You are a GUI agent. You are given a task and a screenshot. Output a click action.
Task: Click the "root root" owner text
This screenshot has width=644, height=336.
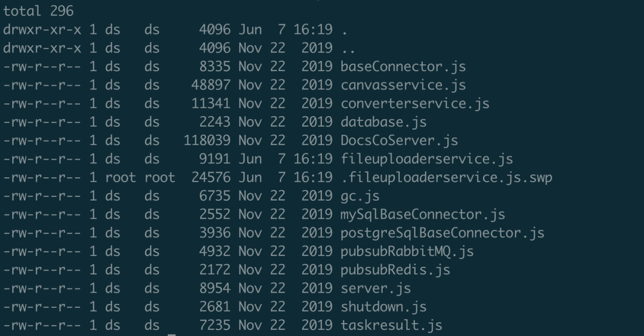coord(140,178)
